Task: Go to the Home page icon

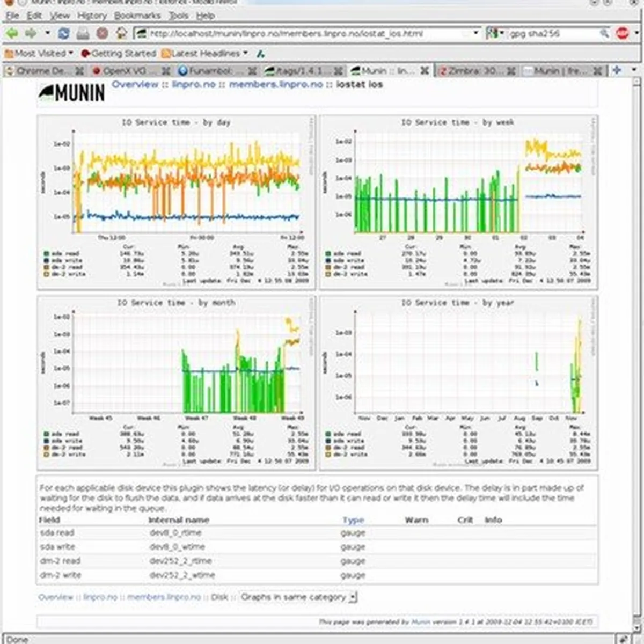Action: coord(121,33)
